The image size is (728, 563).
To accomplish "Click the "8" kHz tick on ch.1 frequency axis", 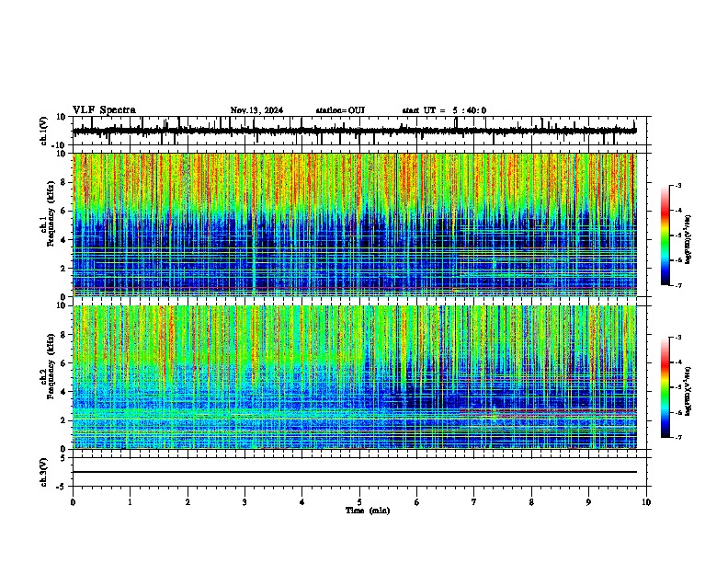I will tap(63, 182).
